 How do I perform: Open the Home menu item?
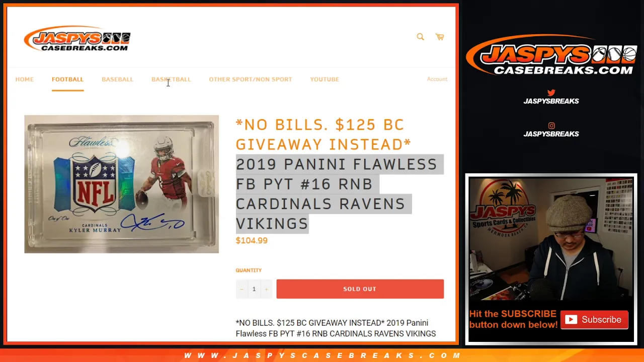24,79
